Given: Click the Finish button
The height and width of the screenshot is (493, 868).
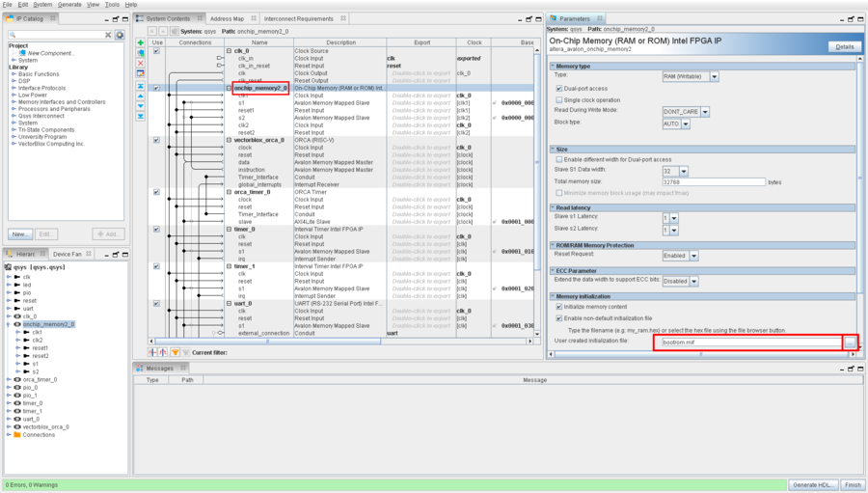Looking at the screenshot, I should [x=854, y=484].
